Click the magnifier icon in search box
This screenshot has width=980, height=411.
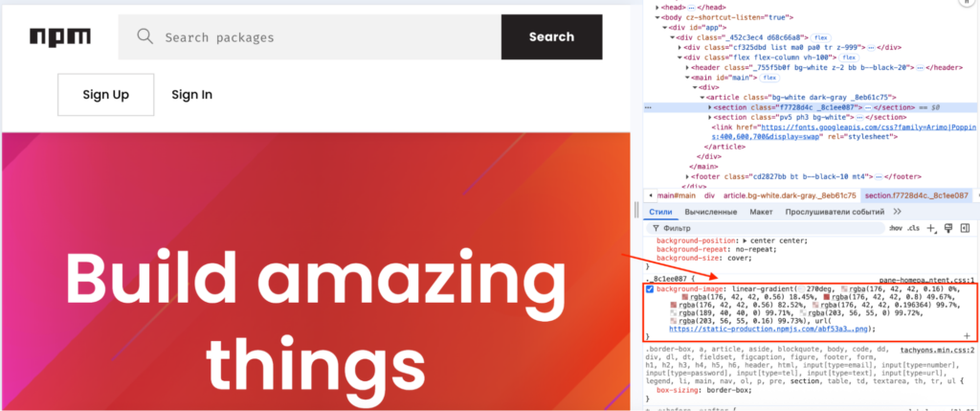pyautogui.click(x=145, y=36)
